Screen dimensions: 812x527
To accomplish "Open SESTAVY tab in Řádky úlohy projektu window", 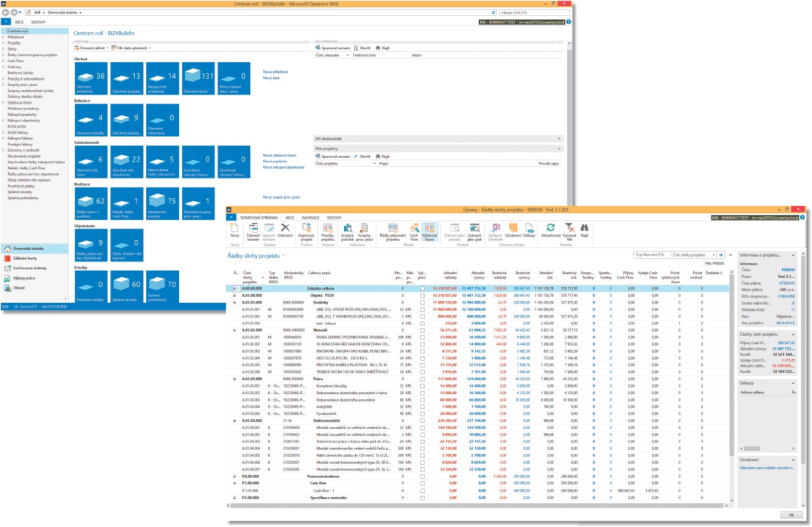I will click(x=334, y=217).
